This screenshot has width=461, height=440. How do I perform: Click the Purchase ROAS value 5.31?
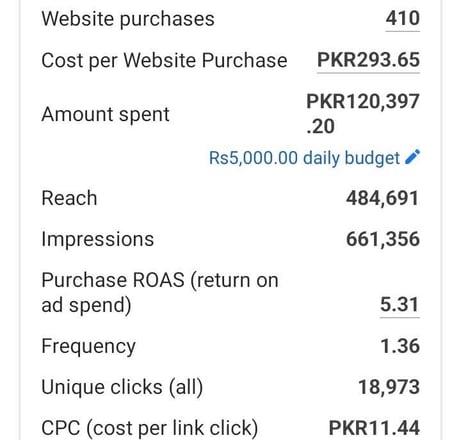coord(400,305)
